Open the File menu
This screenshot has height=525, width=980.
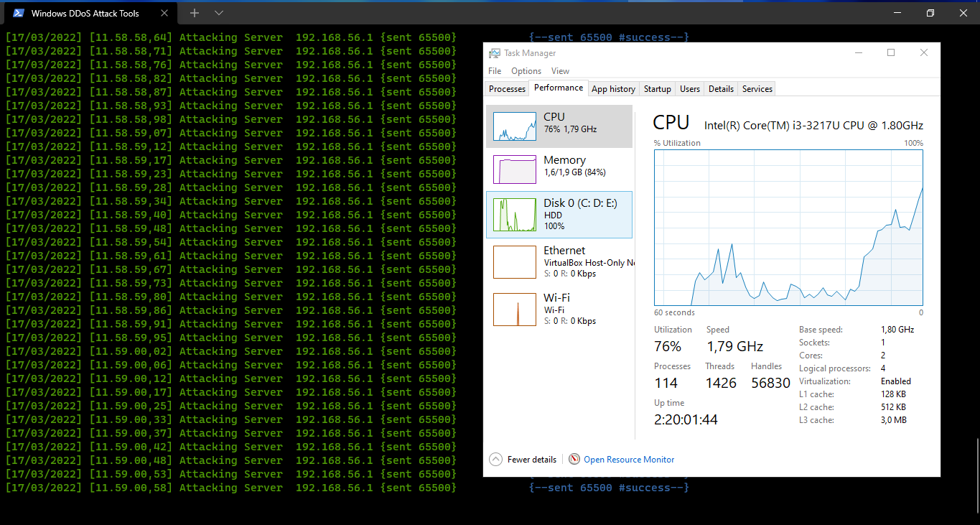click(x=495, y=71)
